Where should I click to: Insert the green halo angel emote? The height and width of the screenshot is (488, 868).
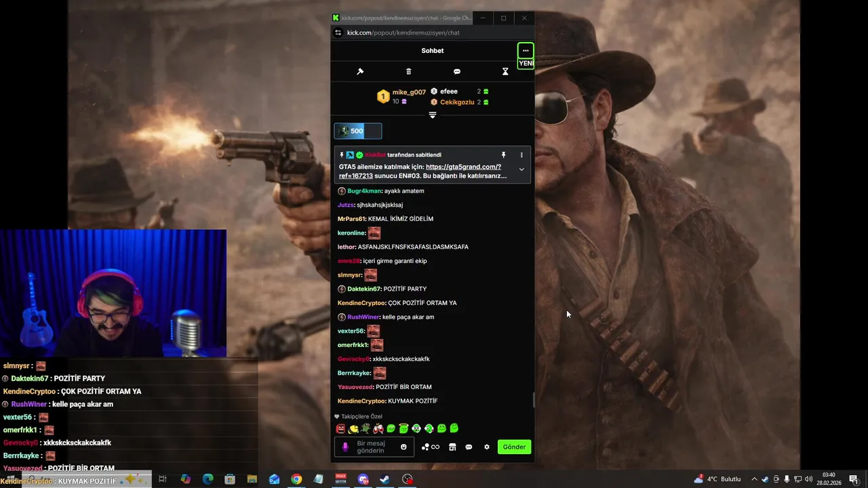click(403, 428)
